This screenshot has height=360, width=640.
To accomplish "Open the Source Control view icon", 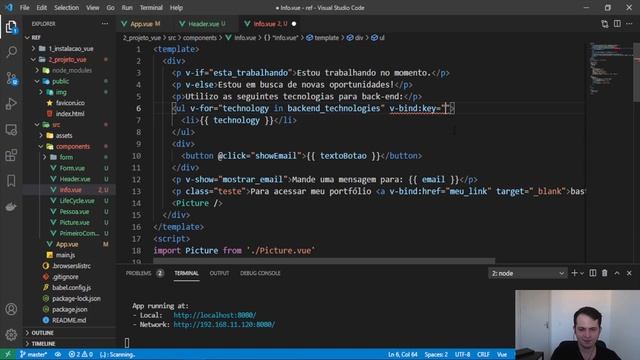I will tap(11, 78).
